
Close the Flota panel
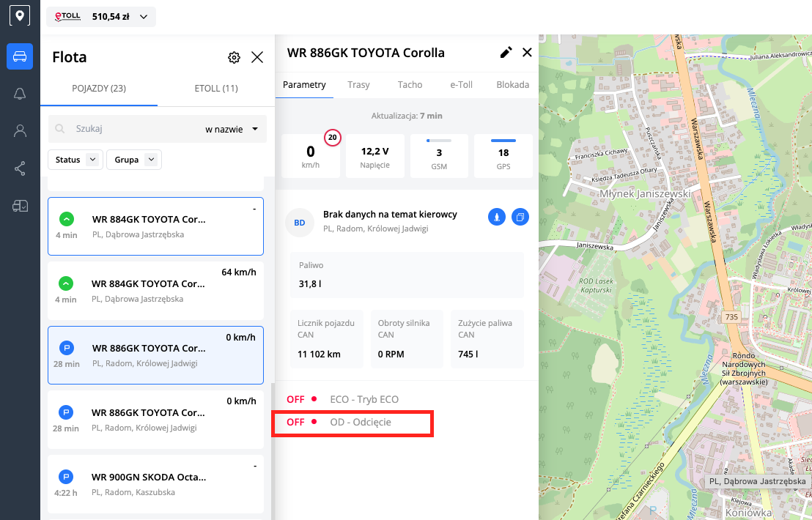(257, 57)
